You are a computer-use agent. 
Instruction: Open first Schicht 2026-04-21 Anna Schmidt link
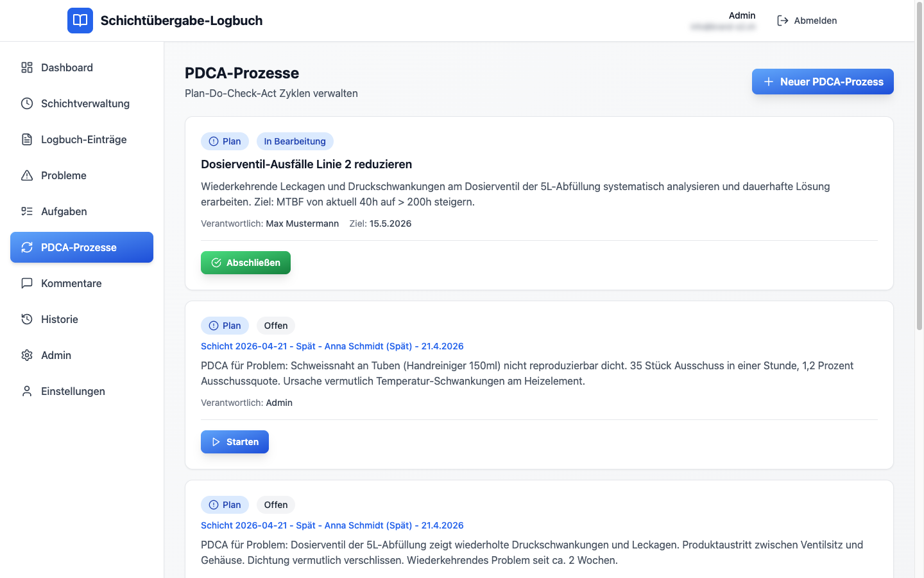click(332, 346)
